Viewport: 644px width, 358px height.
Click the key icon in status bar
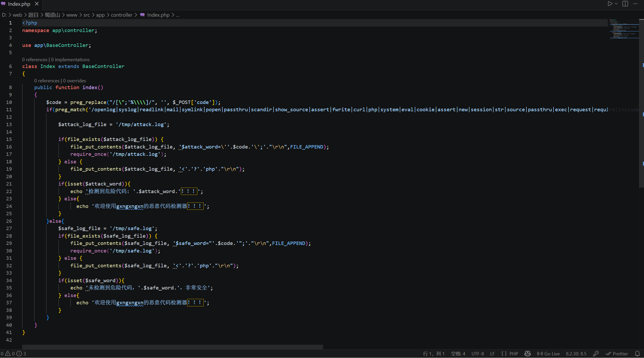[x=596, y=354]
